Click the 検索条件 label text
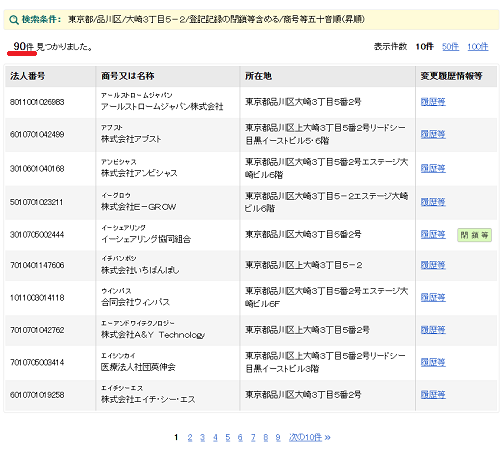This screenshot has width=500, height=449. (41, 19)
